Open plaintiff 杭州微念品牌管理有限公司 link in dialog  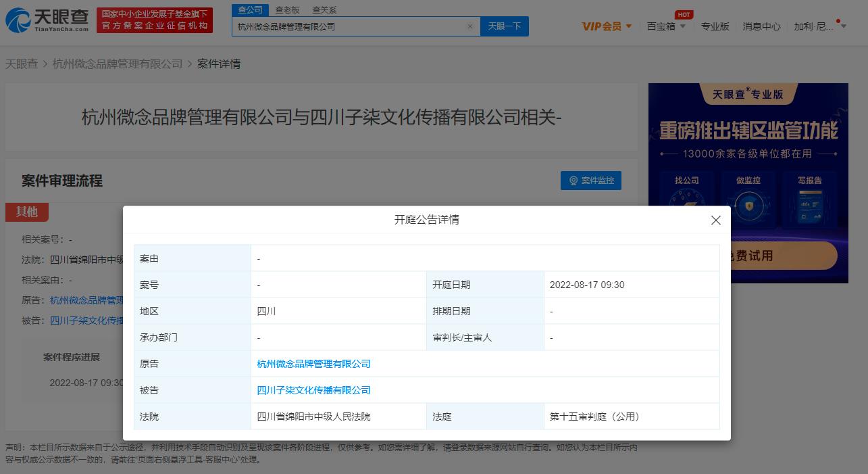pyautogui.click(x=314, y=364)
